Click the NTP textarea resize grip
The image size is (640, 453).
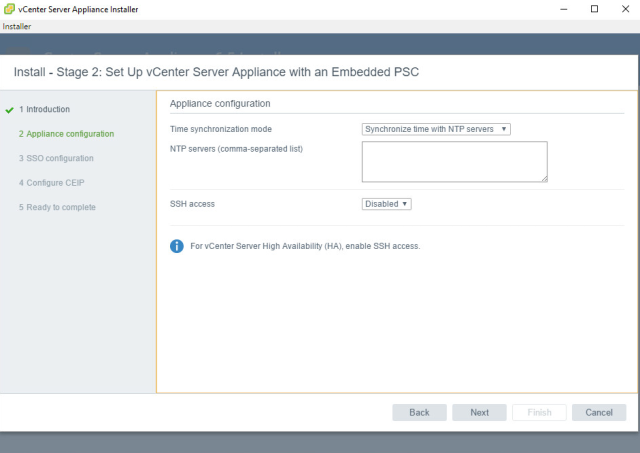coord(544,179)
